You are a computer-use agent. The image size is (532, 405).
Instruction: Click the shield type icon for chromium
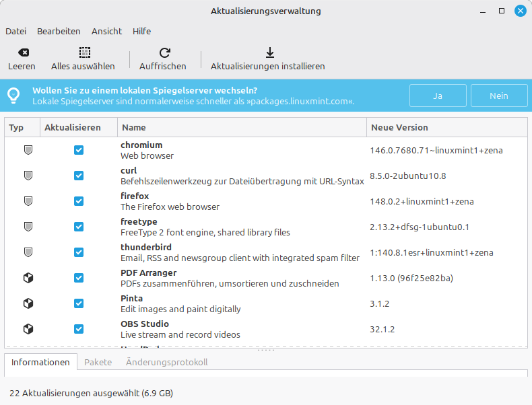pos(28,150)
